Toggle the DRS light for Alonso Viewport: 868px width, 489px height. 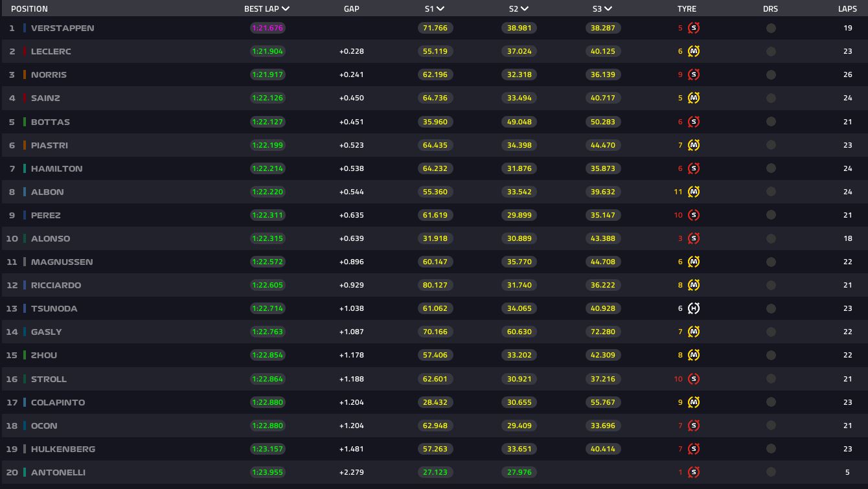(x=771, y=238)
